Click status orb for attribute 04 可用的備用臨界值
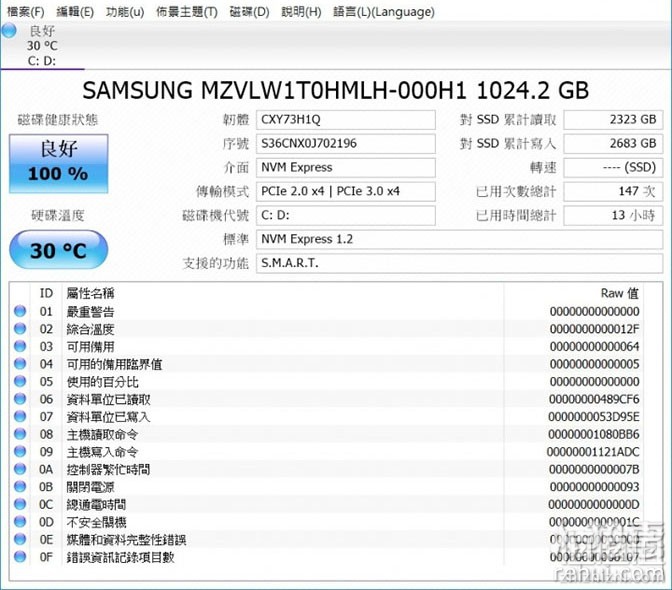672x590 pixels. click(x=20, y=364)
